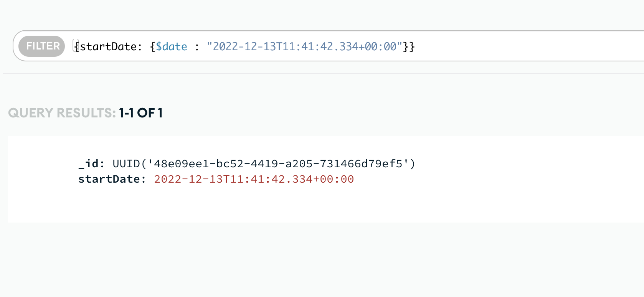Focus the empty area of the filter query bar

click(x=518, y=46)
